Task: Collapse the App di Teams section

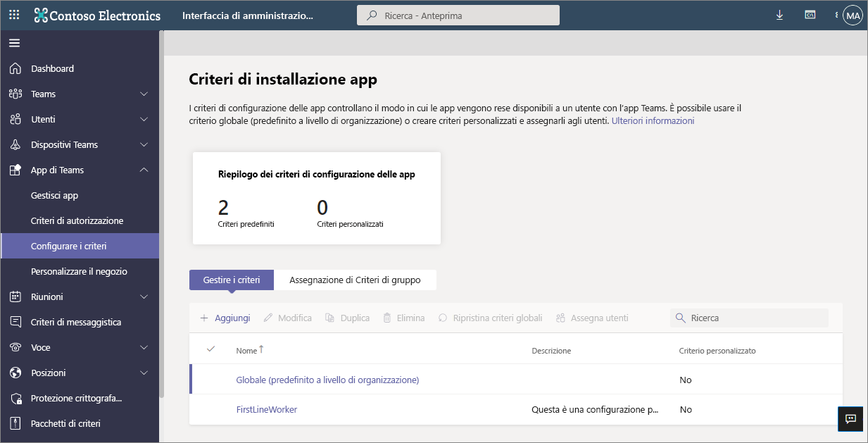Action: click(144, 170)
